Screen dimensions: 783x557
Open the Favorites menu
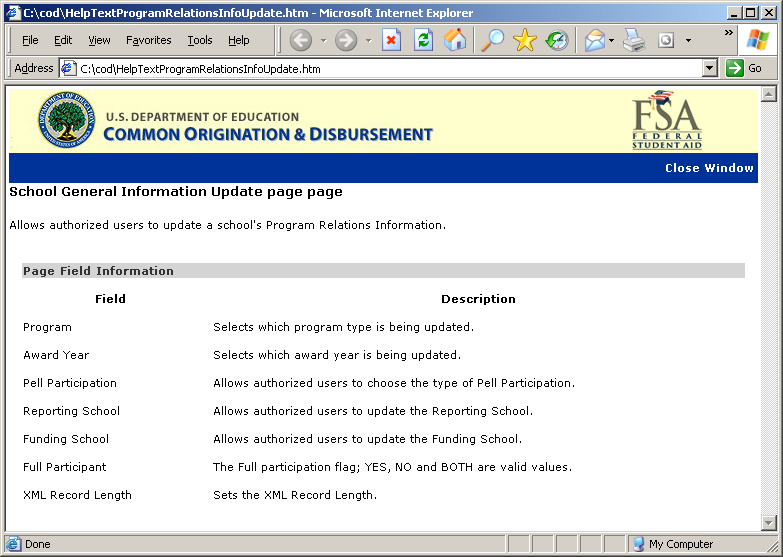click(148, 40)
